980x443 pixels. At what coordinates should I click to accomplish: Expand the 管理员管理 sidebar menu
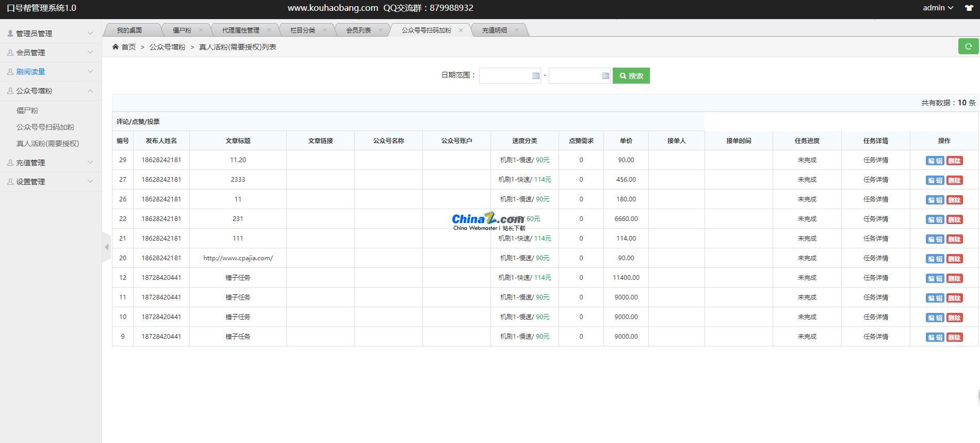51,34
